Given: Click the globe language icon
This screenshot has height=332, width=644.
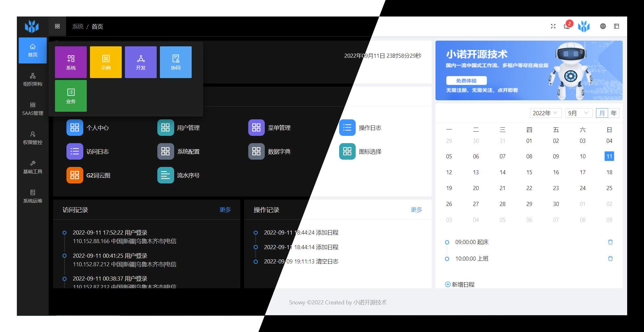Looking at the screenshot, I should point(603,26).
